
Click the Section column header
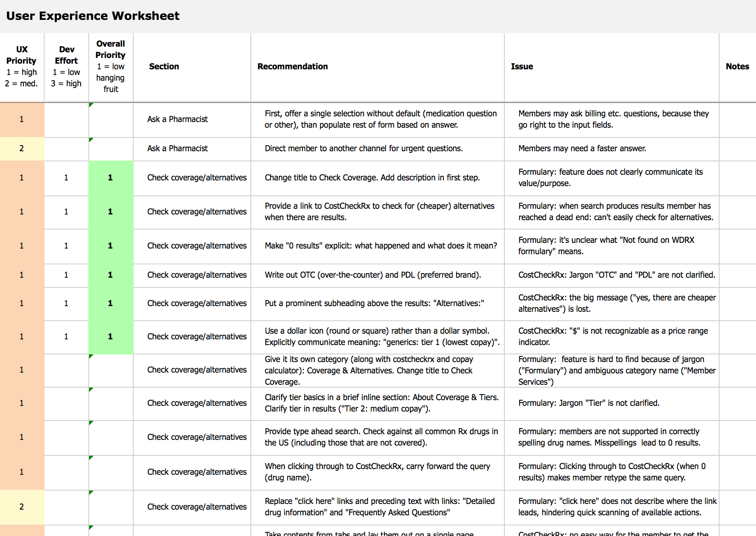[x=164, y=66]
